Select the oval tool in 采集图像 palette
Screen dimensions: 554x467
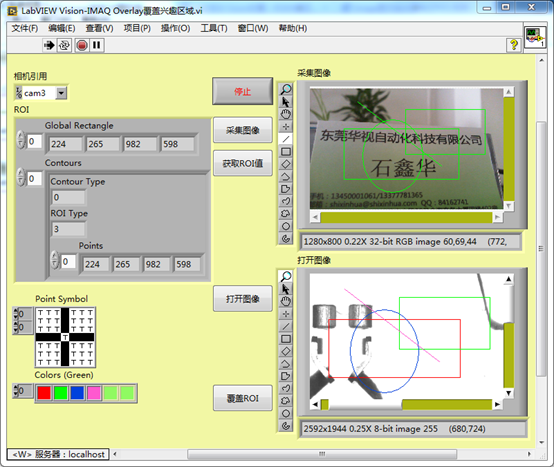tap(286, 226)
